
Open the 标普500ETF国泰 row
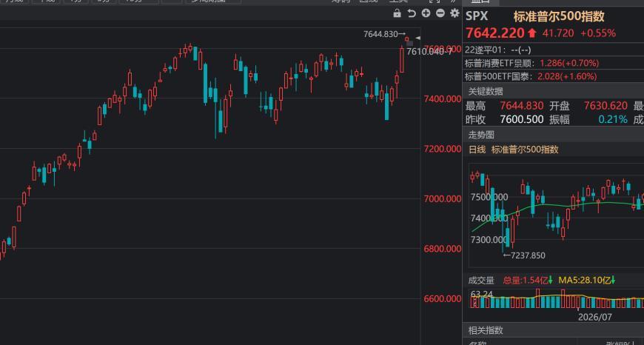(x=553, y=76)
